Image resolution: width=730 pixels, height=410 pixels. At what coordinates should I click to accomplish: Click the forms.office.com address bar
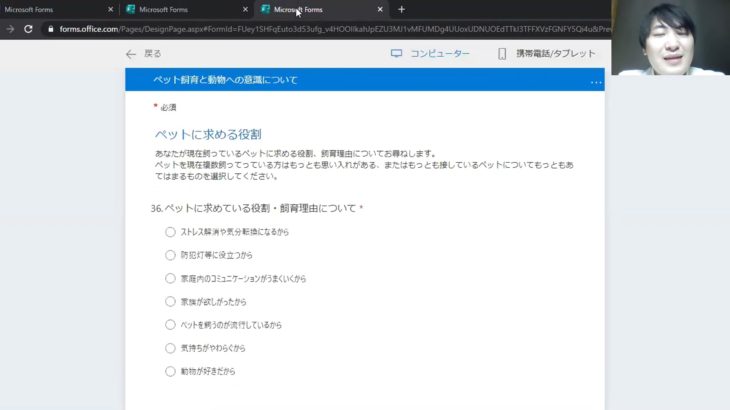point(326,29)
